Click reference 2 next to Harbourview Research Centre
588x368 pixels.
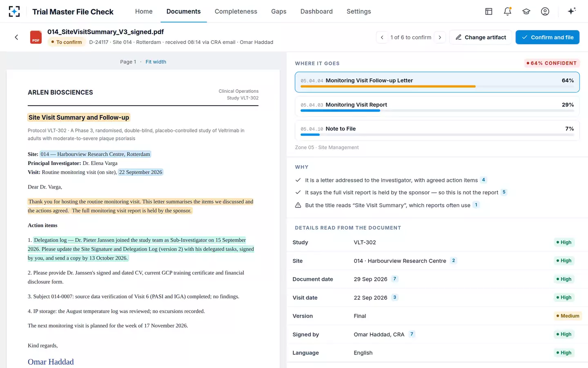click(453, 260)
